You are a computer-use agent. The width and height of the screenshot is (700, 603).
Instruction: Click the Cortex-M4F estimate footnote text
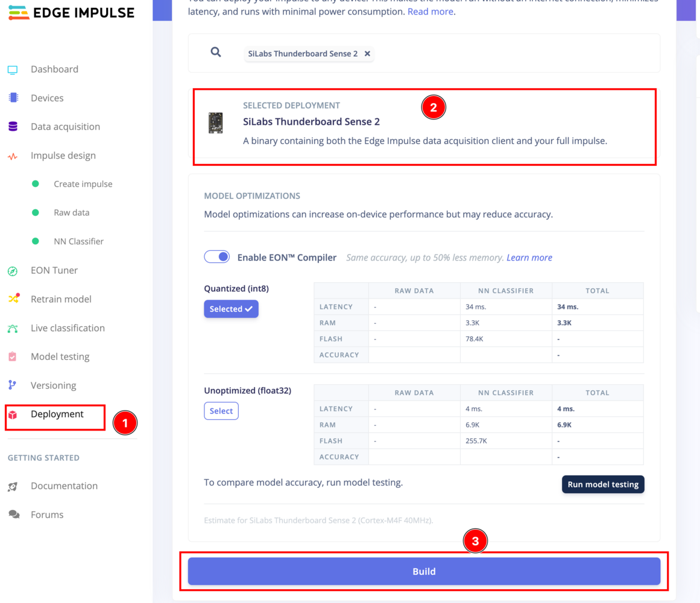318,520
